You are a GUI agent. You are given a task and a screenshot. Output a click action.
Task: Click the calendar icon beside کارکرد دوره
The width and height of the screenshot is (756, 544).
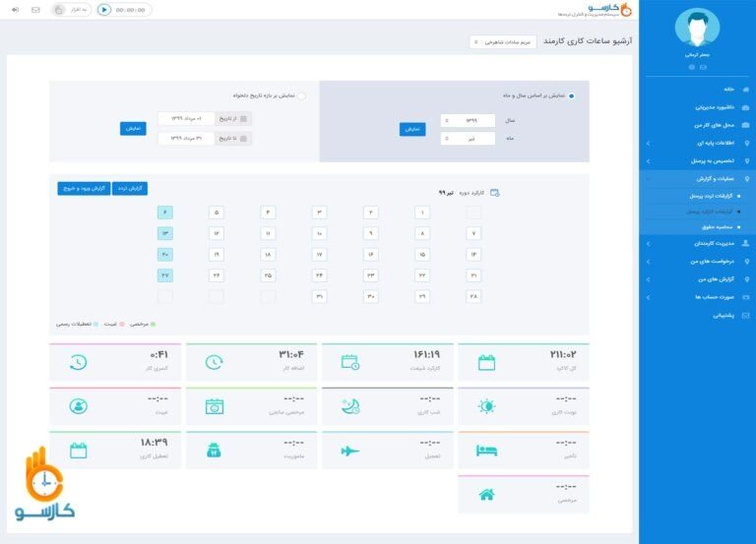point(495,193)
